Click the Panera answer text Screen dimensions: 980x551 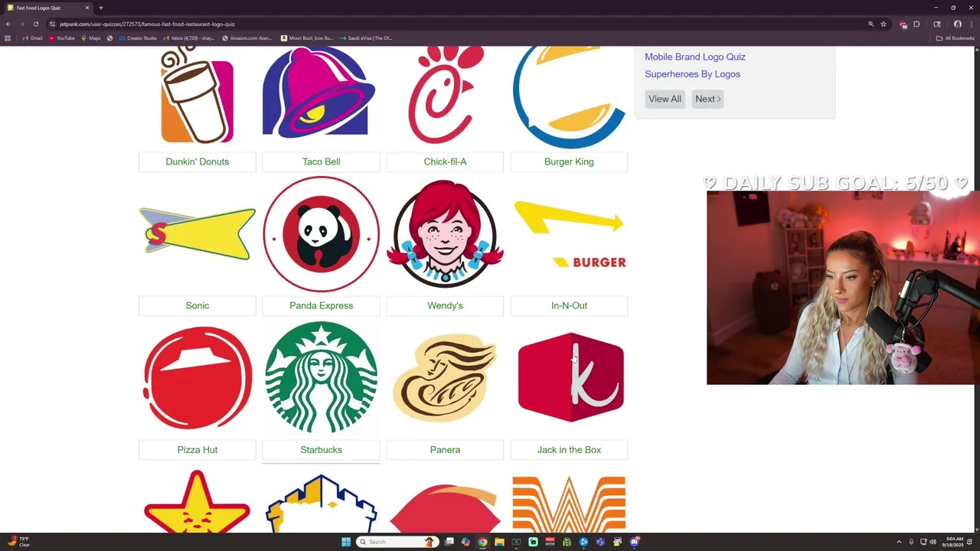click(x=445, y=450)
